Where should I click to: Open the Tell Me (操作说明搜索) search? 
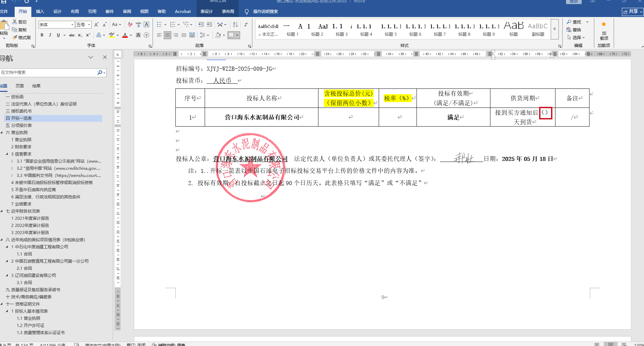point(262,12)
